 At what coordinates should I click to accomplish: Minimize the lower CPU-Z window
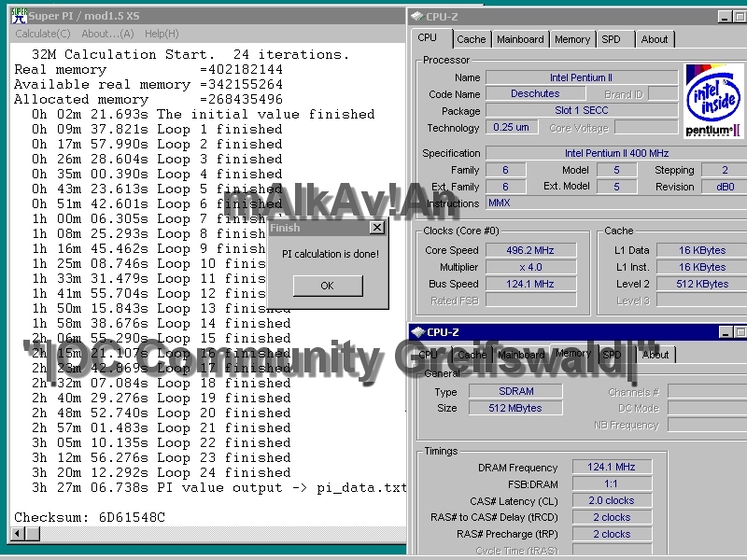click(726, 332)
